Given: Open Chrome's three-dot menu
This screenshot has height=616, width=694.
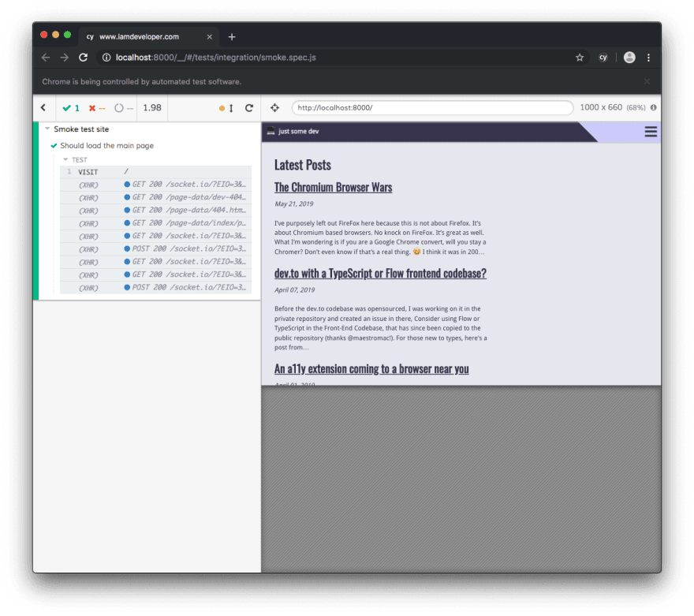Looking at the screenshot, I should 648,57.
